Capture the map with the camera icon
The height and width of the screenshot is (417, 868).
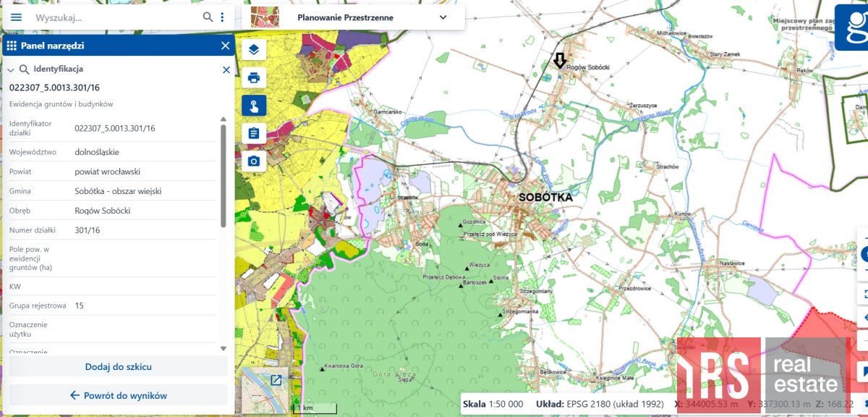pyautogui.click(x=253, y=161)
